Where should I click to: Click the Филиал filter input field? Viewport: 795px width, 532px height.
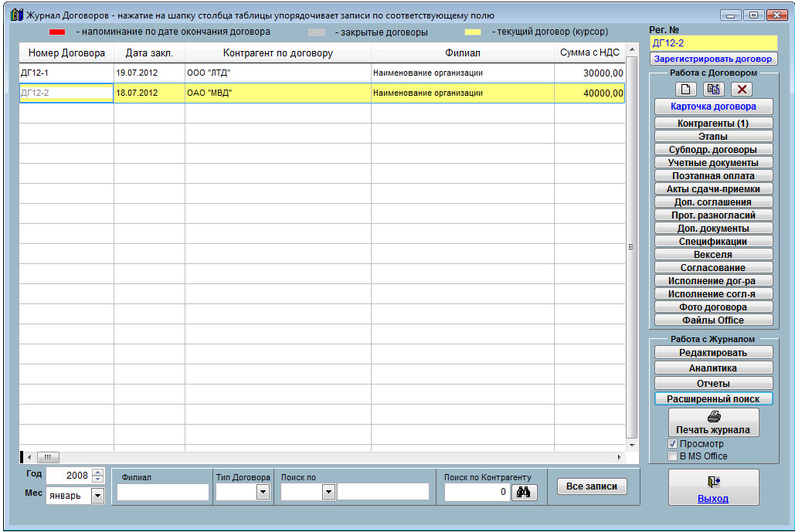click(x=163, y=492)
